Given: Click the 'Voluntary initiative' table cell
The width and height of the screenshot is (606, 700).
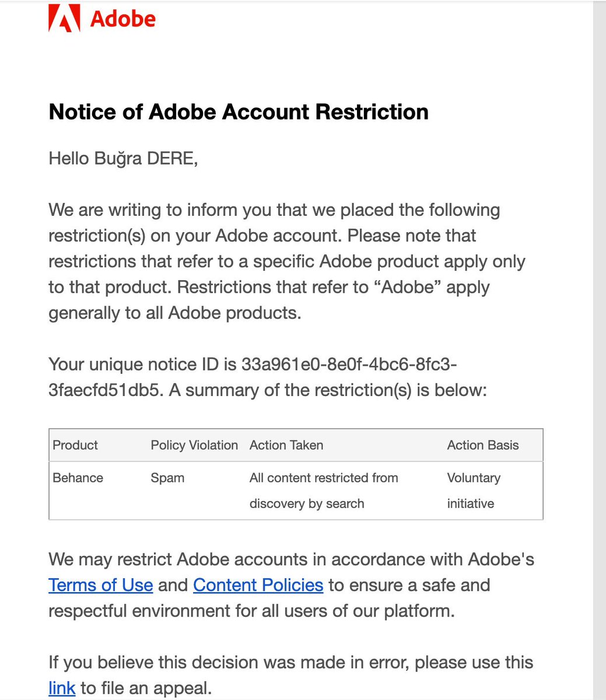Looking at the screenshot, I should 474,491.
